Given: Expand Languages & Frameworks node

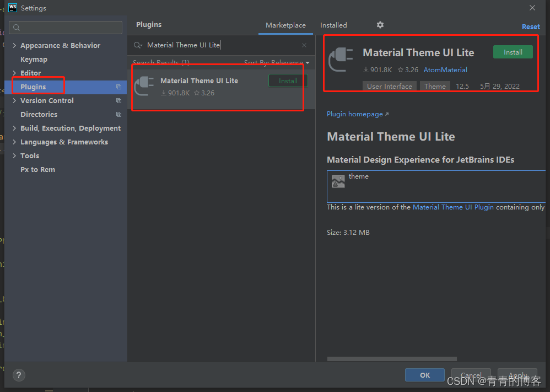Looking at the screenshot, I should (14, 142).
